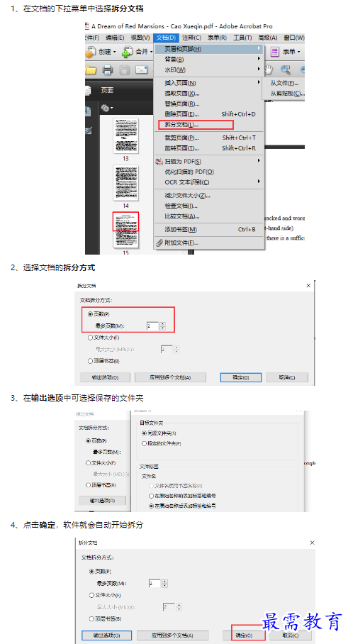The height and width of the screenshot is (644, 348).
Task: Open the gear options dropdown in pages panel
Action: point(107,109)
